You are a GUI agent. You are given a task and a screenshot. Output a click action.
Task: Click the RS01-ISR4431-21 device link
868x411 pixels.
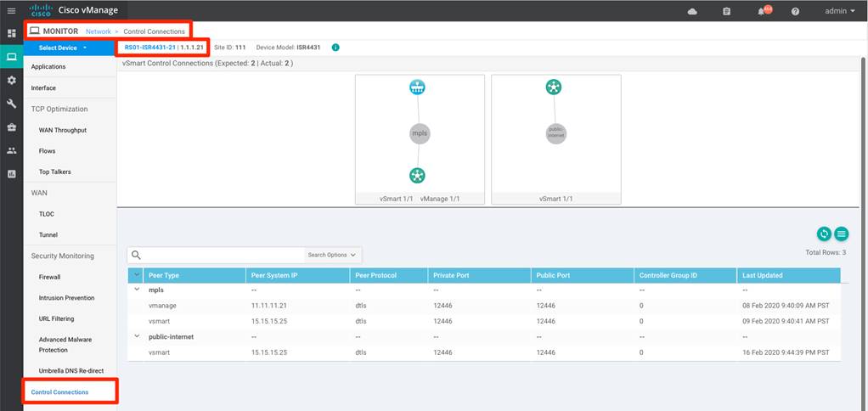(x=150, y=48)
